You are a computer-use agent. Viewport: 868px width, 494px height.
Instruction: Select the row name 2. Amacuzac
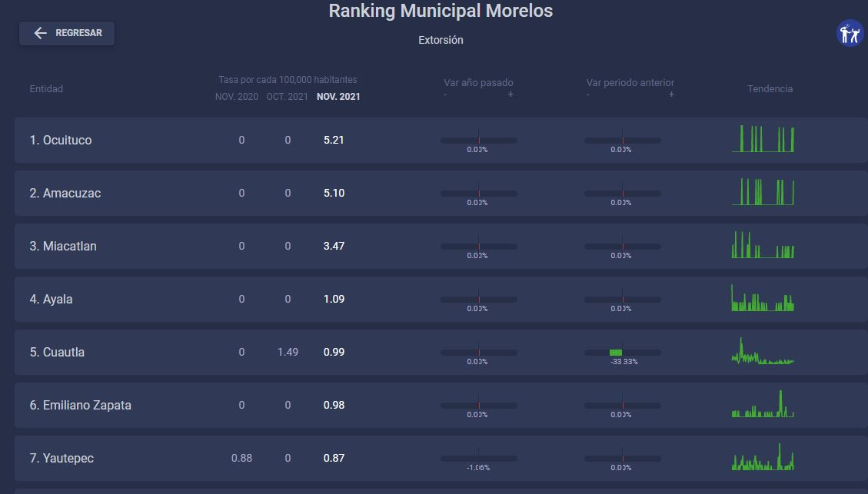[65, 194]
